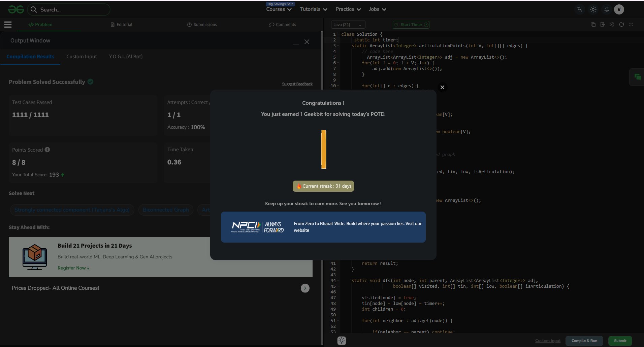Click the GeeksforGeeks logo
644x347 pixels.
(x=16, y=9)
